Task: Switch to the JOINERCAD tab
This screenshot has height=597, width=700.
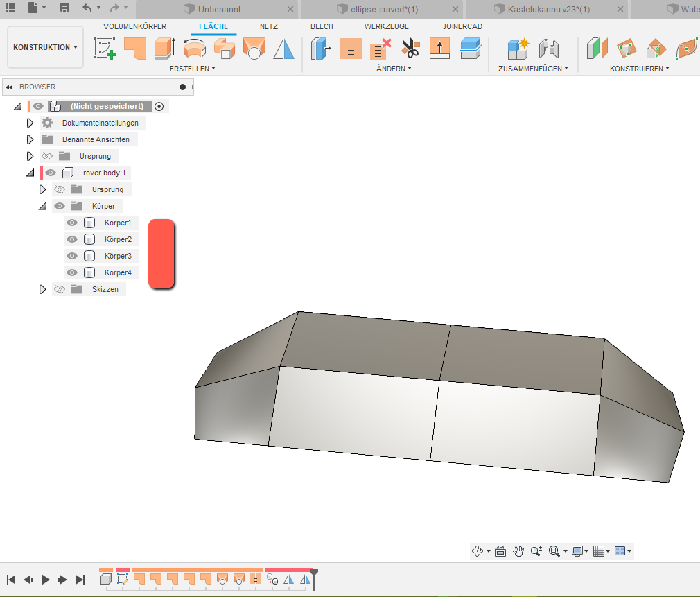Action: [462, 26]
